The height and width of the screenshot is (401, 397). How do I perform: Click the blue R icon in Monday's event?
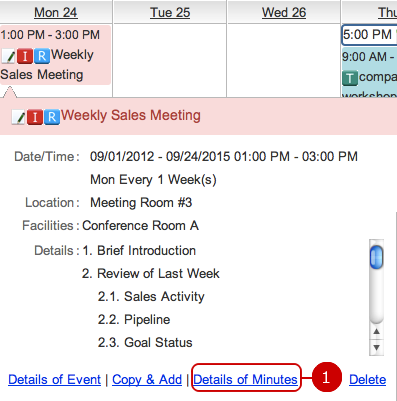tap(42, 56)
